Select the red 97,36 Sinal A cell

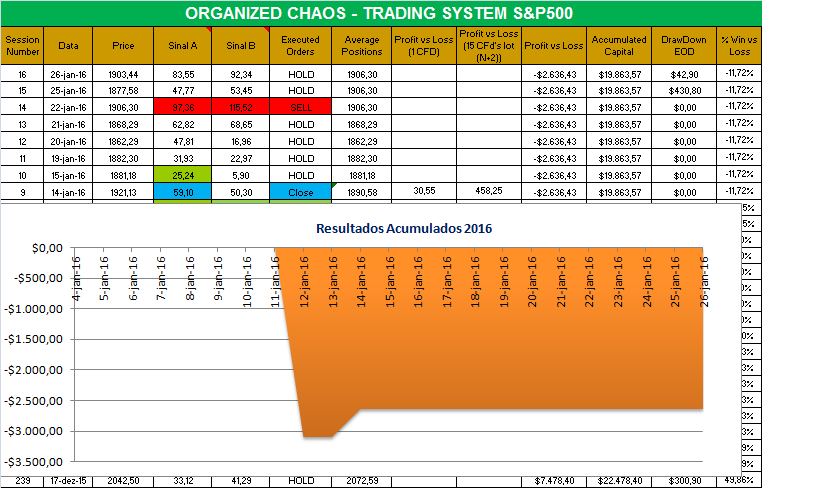click(183, 107)
